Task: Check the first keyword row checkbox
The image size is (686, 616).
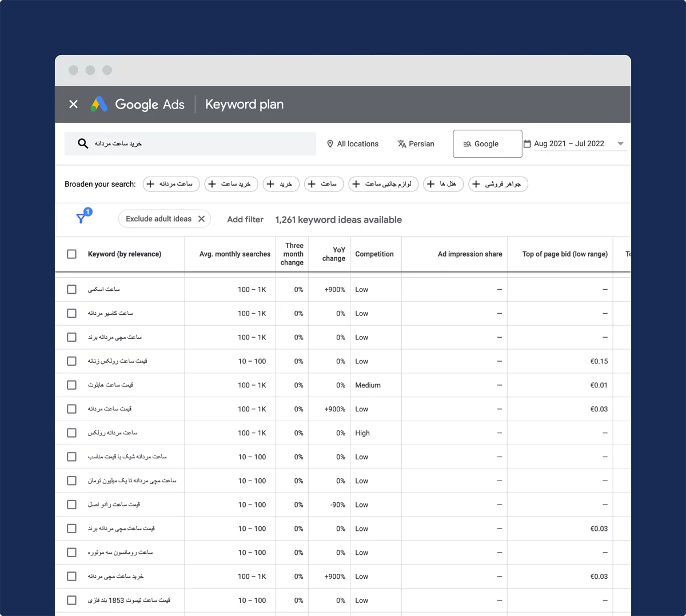Action: pos(71,290)
